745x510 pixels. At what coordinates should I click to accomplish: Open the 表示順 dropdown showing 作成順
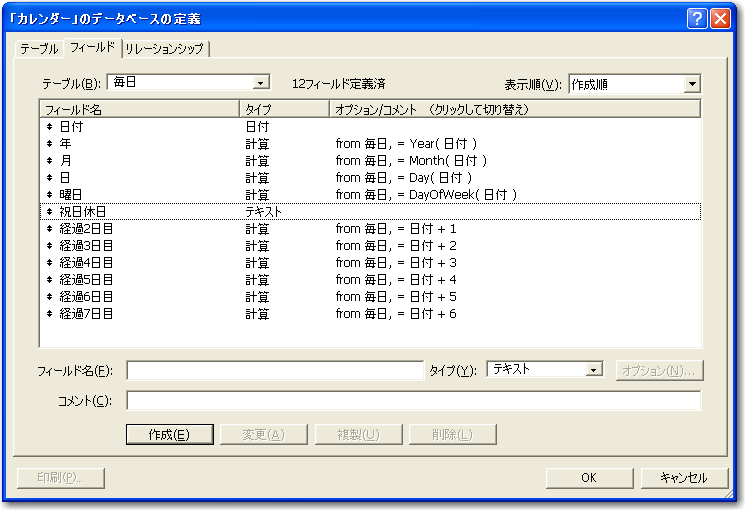click(692, 85)
